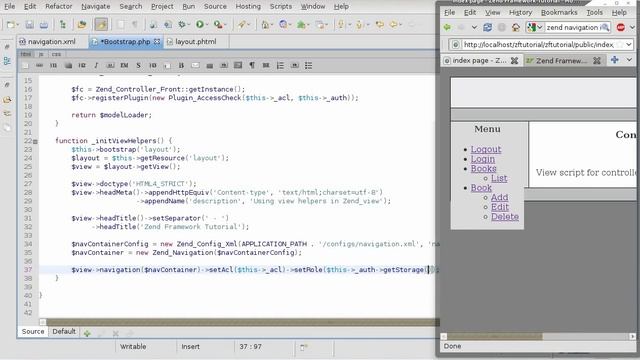The height and width of the screenshot is (360, 640).
Task: Open the New file dropdown arrow in the IDE toolbar
Action: click(18, 25)
